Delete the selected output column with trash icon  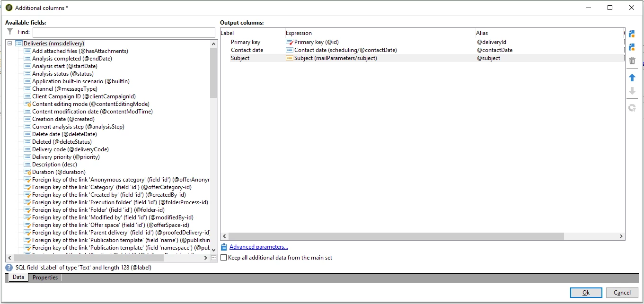pos(632,61)
